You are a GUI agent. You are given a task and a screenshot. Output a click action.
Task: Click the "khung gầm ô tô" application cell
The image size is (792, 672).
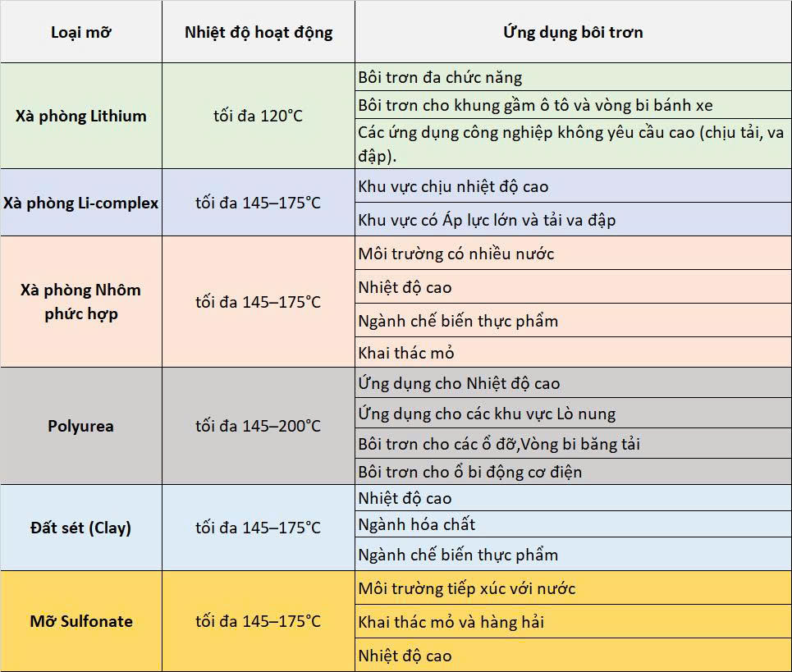click(535, 105)
